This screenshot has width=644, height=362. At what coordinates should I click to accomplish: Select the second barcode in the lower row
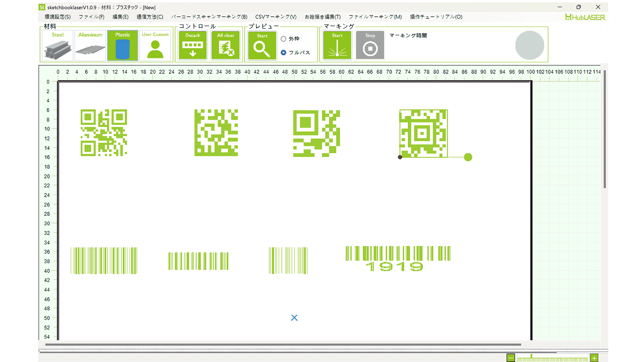(x=198, y=261)
